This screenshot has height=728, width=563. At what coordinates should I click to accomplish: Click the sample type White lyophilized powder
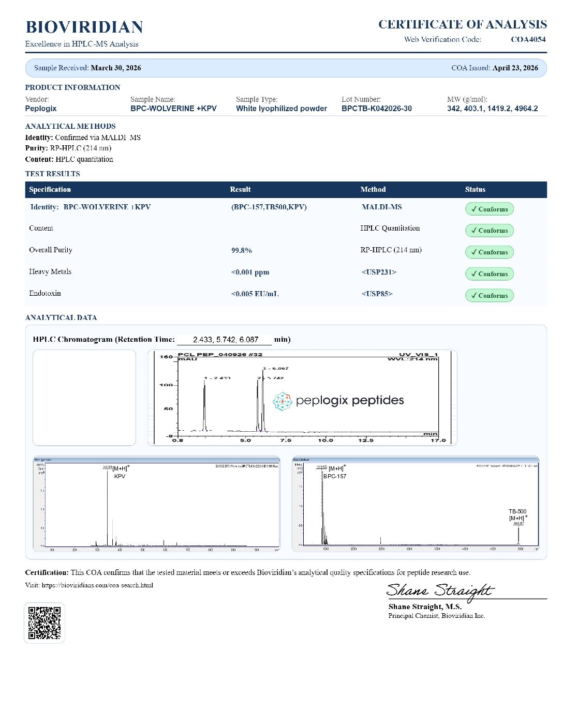coord(281,109)
